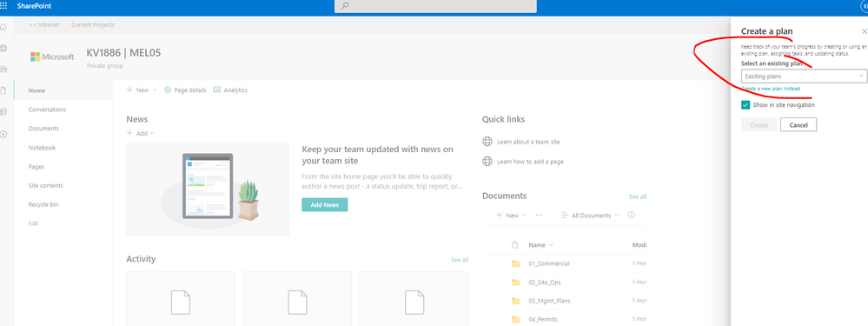Click Create a new plan instead

tap(771, 89)
